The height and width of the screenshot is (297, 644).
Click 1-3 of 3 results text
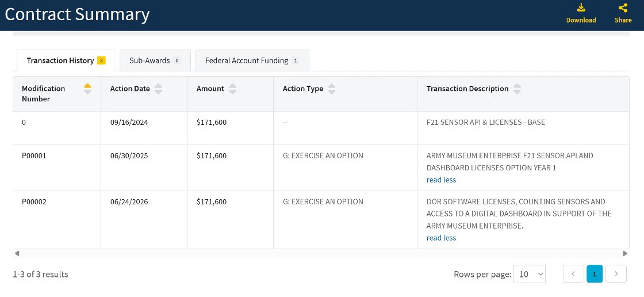click(x=41, y=275)
